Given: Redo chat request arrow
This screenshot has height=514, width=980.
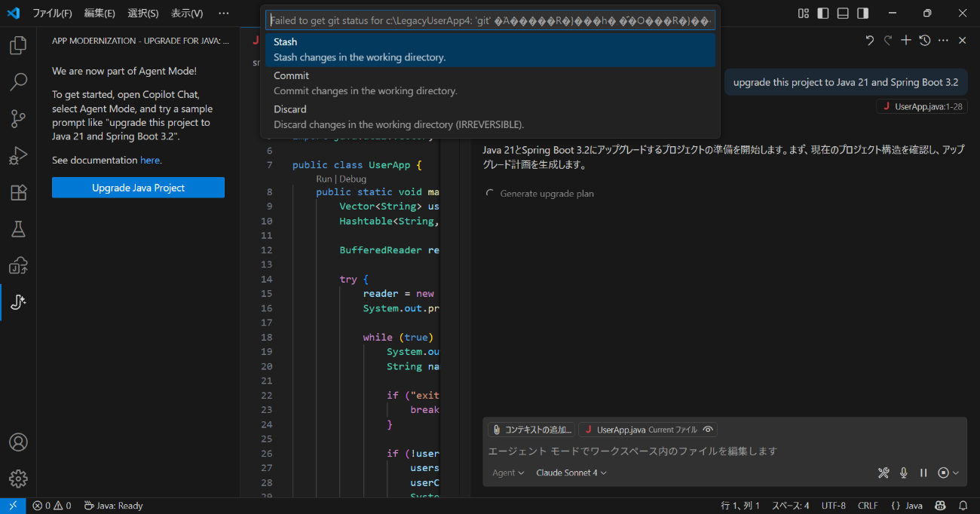Looking at the screenshot, I should click(x=888, y=41).
